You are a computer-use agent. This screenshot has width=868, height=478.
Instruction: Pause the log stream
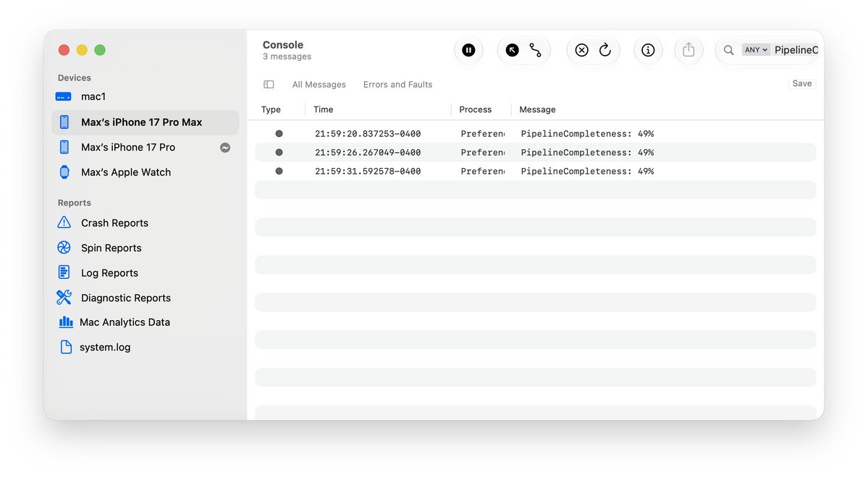click(x=468, y=51)
